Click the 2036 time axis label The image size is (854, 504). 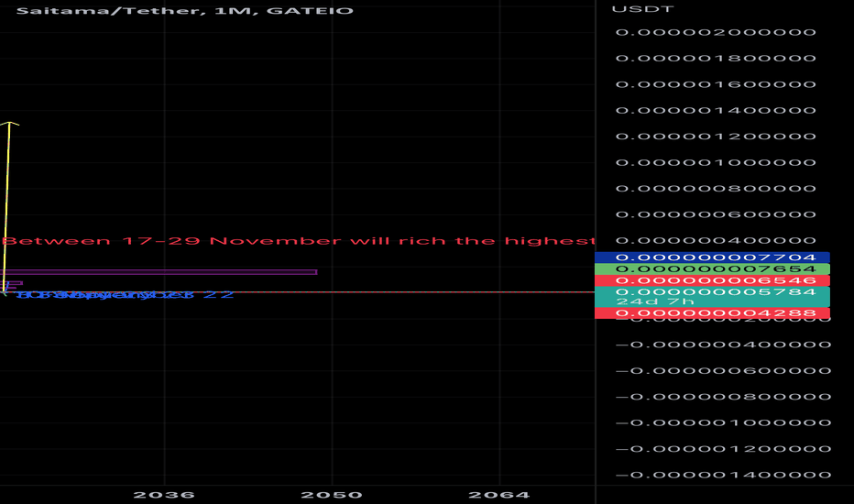tap(164, 495)
